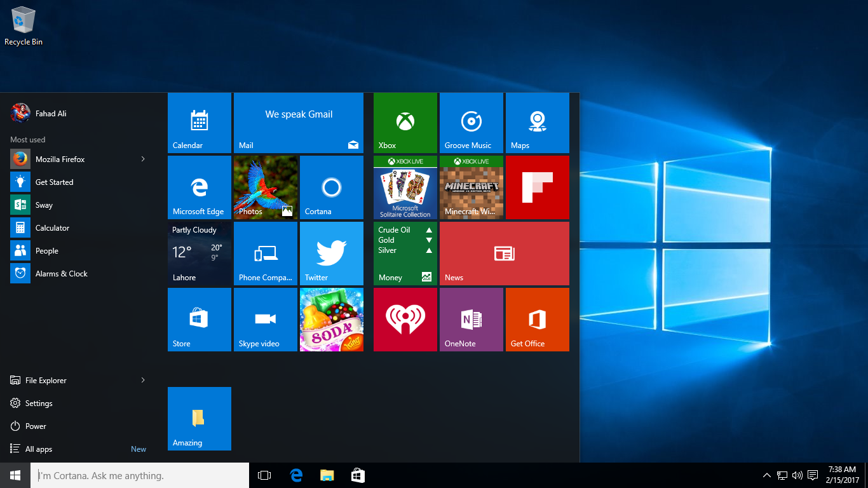Open the Cortana tile
The width and height of the screenshot is (868, 488).
point(332,187)
